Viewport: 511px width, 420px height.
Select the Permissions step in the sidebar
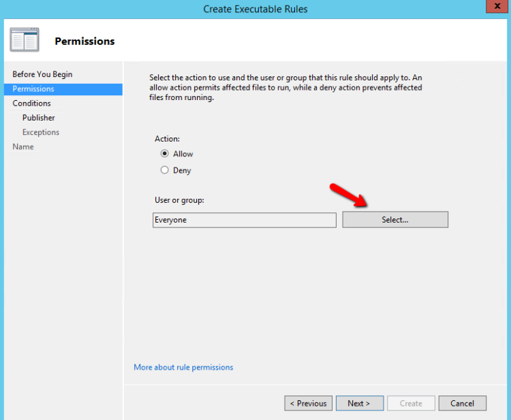(33, 89)
